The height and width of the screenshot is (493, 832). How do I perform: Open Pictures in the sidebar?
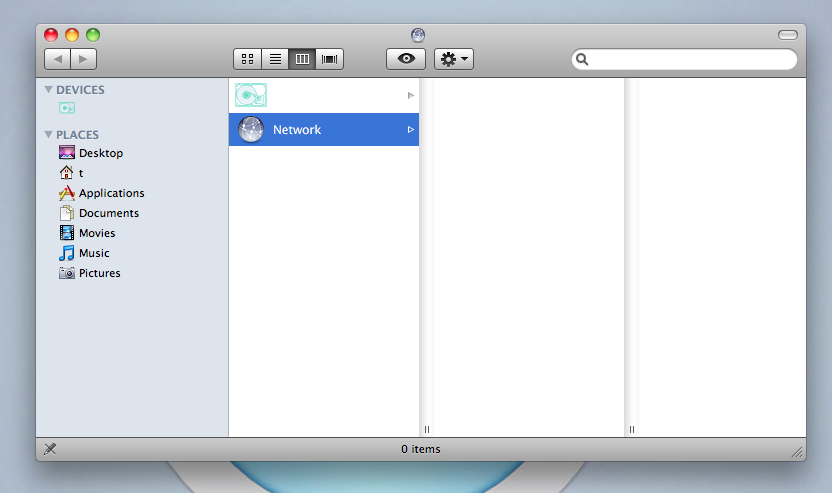tap(90, 273)
